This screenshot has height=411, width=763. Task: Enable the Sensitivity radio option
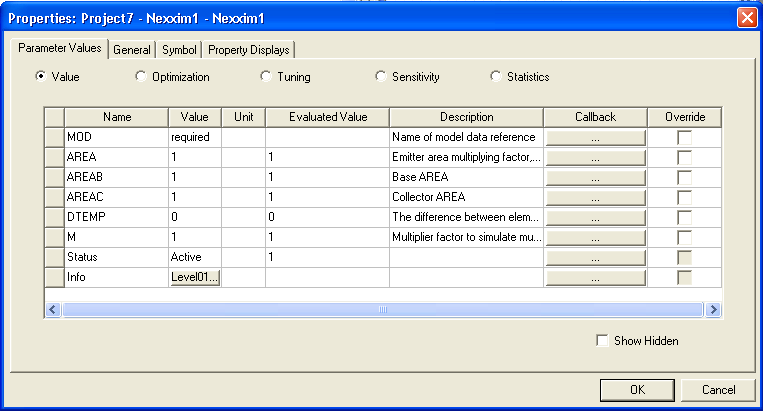[x=380, y=76]
